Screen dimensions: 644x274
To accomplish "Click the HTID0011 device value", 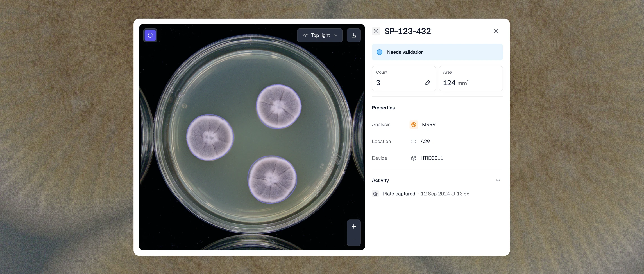I will pos(432,158).
